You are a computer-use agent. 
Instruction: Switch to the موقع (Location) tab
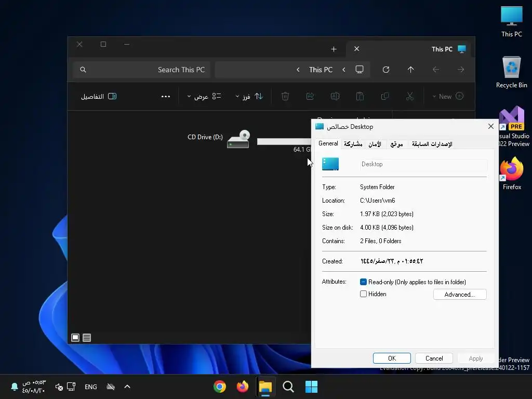pyautogui.click(x=396, y=144)
